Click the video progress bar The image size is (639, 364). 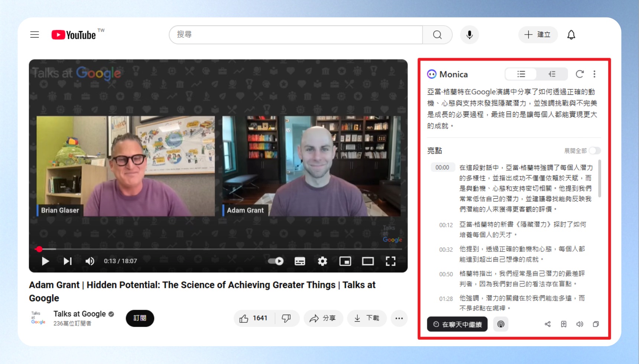218,249
